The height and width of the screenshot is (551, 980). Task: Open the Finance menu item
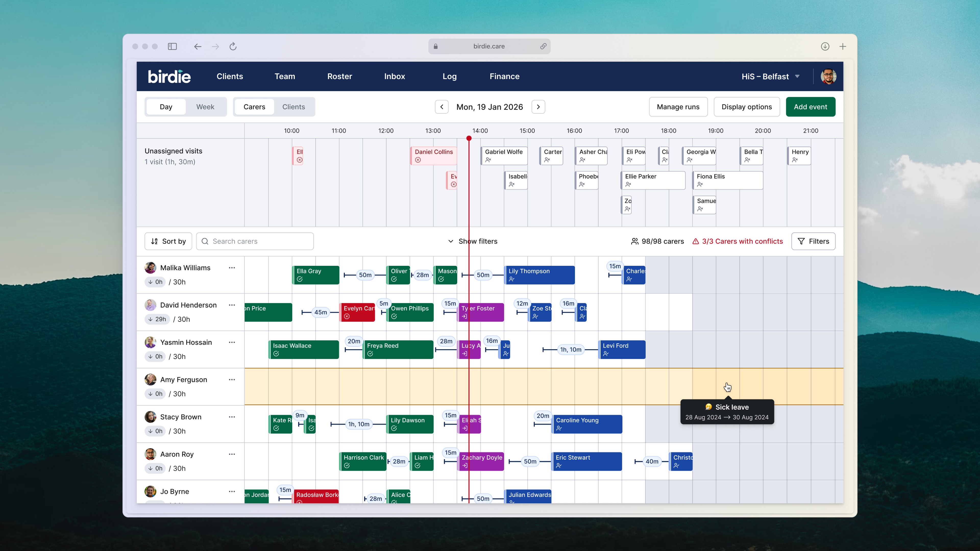click(x=505, y=77)
